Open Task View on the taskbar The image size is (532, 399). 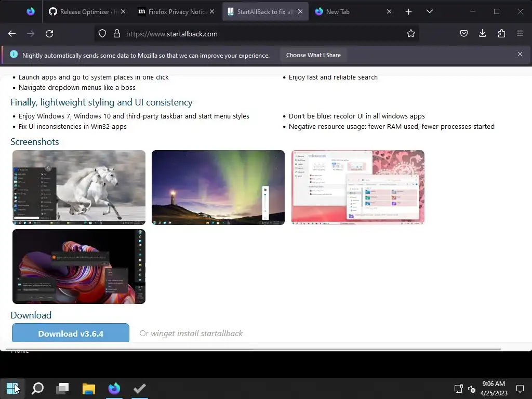(x=62, y=388)
